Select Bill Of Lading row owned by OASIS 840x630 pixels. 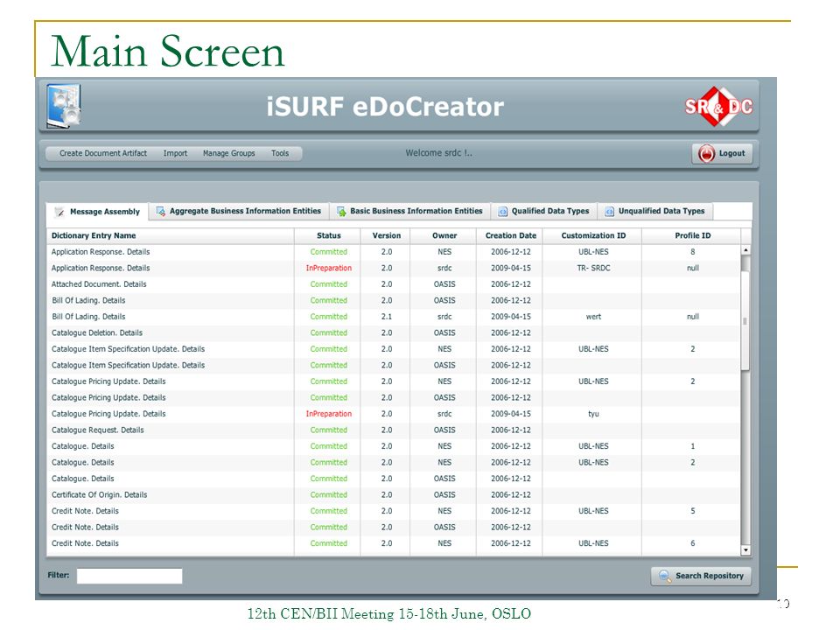pos(394,300)
